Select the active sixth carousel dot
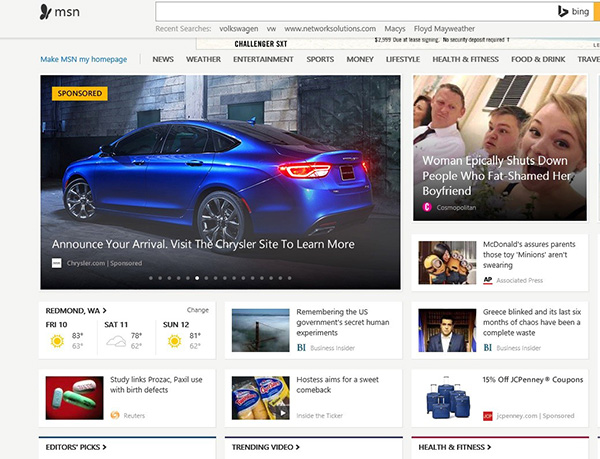This screenshot has height=459, width=600. 197,278
